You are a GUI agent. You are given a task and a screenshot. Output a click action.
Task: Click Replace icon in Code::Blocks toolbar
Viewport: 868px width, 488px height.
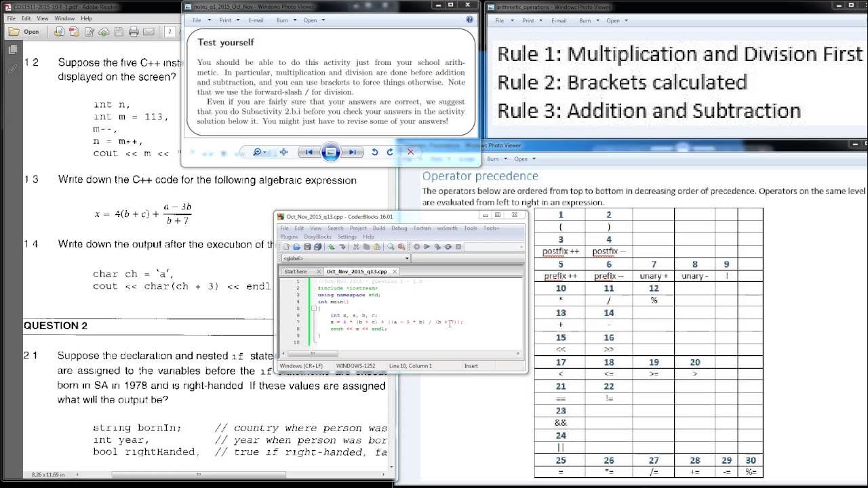point(401,247)
